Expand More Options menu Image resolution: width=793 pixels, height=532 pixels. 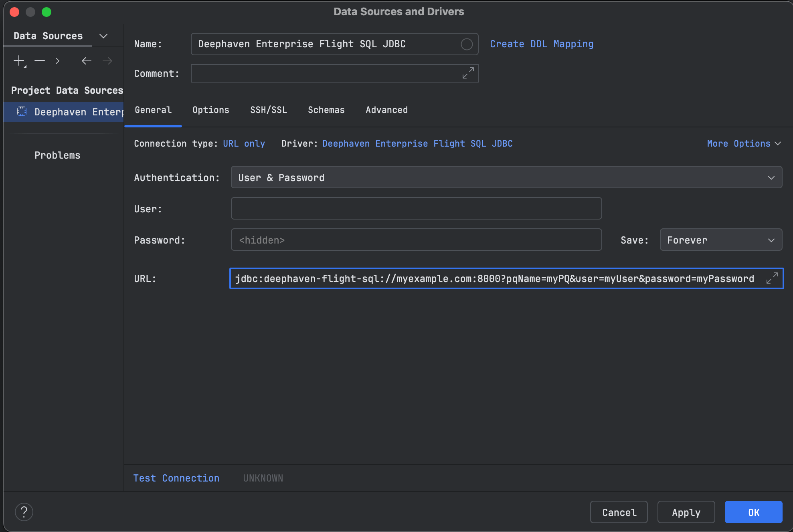[x=744, y=143]
